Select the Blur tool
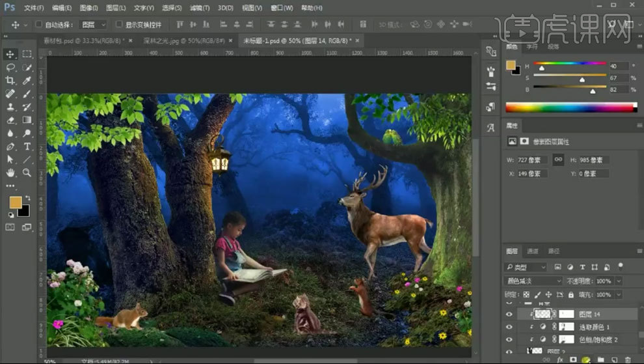Screen dimensions: 644x364 (x=10, y=133)
